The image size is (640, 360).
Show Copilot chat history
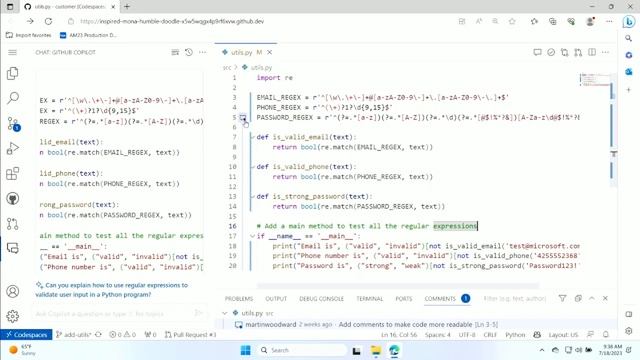(x=189, y=52)
